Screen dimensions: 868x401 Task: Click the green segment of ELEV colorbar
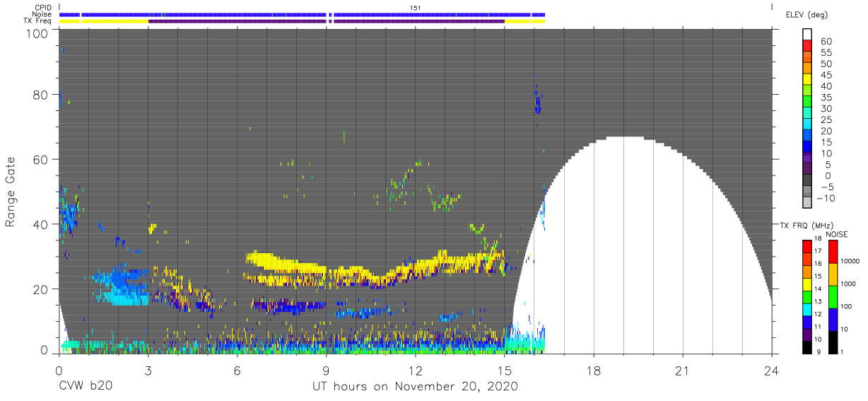click(808, 103)
